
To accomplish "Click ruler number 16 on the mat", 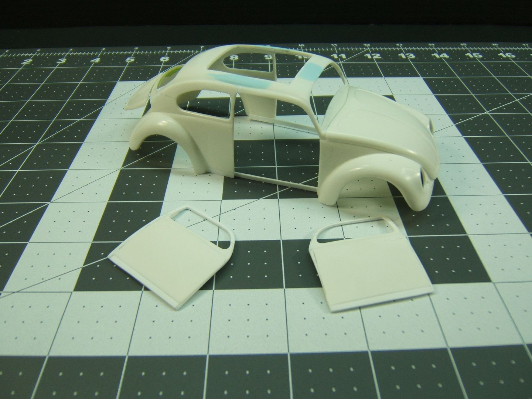I will 511,55.
